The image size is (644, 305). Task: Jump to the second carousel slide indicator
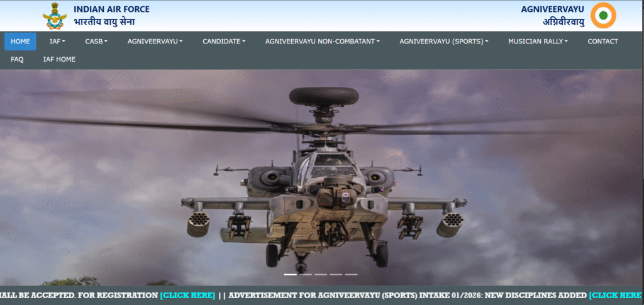coord(306,275)
